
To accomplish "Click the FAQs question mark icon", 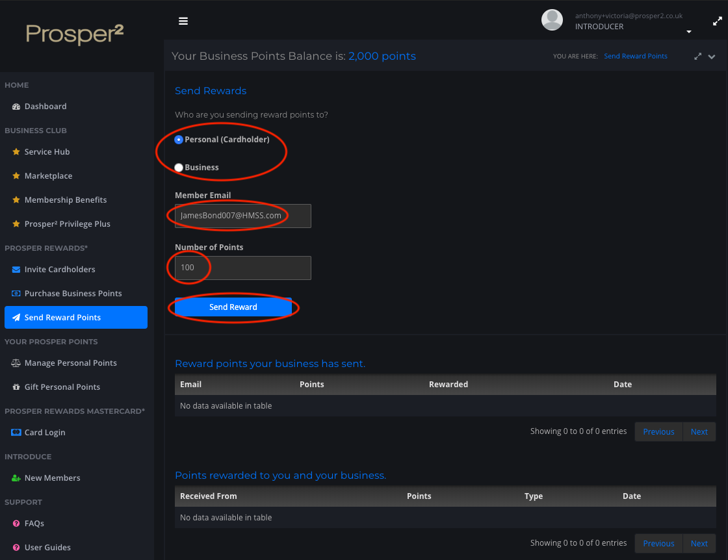I will pyautogui.click(x=16, y=524).
